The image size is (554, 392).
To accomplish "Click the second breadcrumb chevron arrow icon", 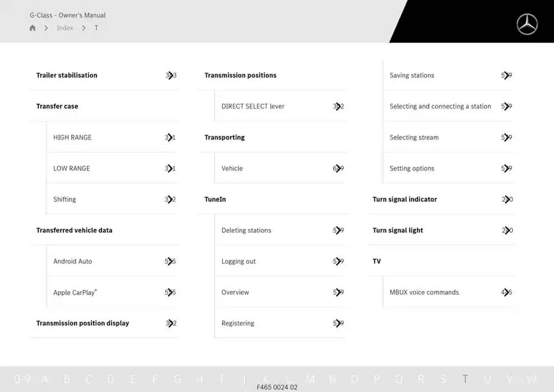I will (83, 28).
